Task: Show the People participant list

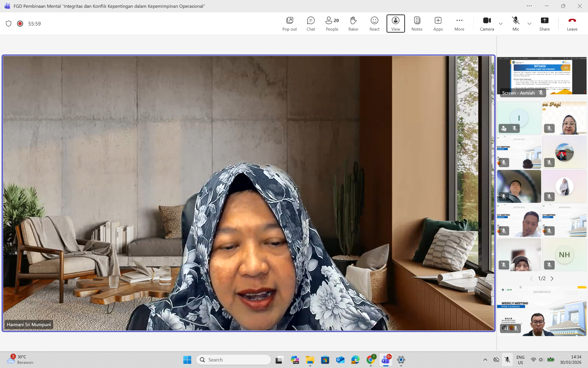Action: [332, 24]
